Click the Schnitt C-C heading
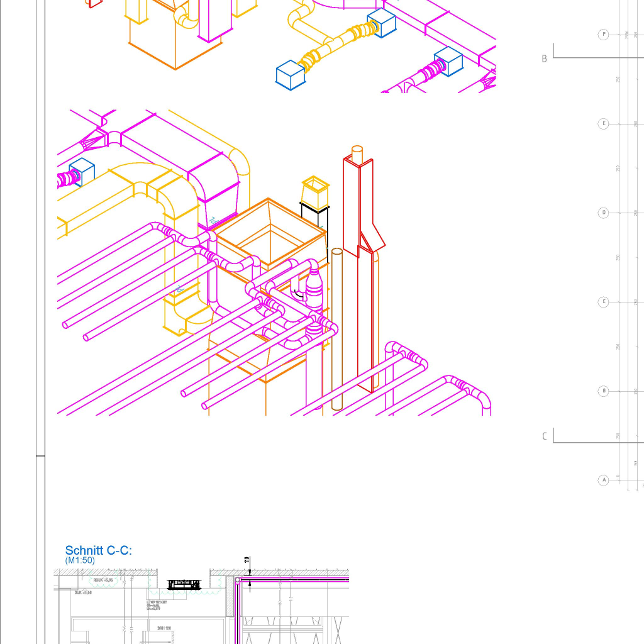This screenshot has height=644, width=644. pos(99,550)
